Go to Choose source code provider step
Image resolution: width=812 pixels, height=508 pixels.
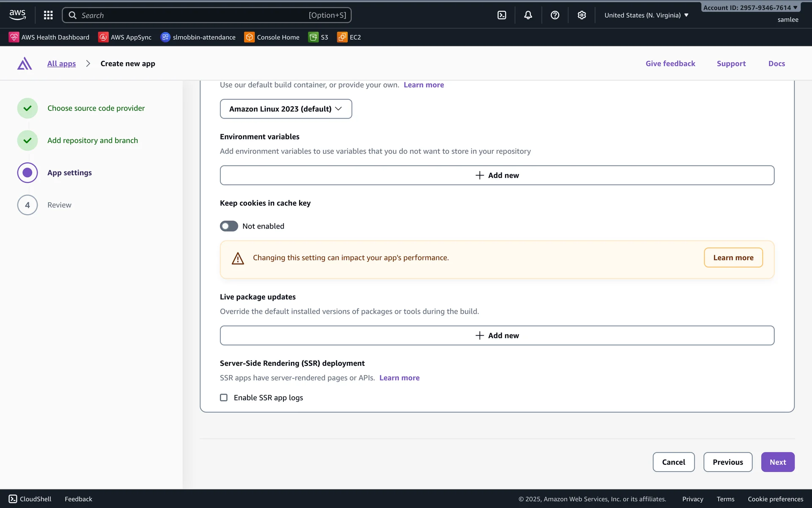click(96, 108)
